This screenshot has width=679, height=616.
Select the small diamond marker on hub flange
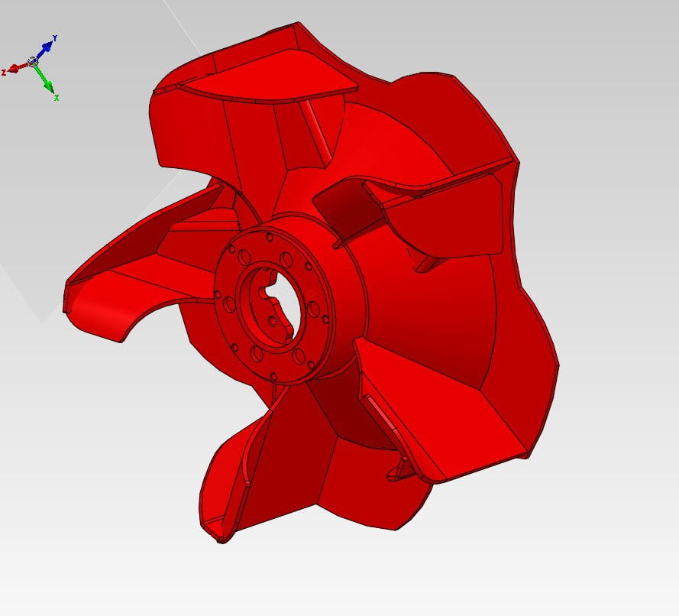[x=312, y=292]
